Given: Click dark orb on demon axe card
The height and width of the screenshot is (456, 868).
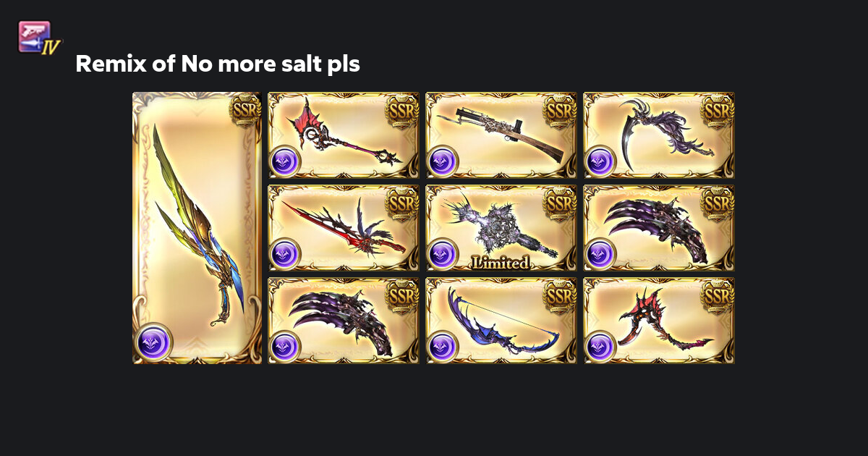Looking at the screenshot, I should click(x=600, y=347).
